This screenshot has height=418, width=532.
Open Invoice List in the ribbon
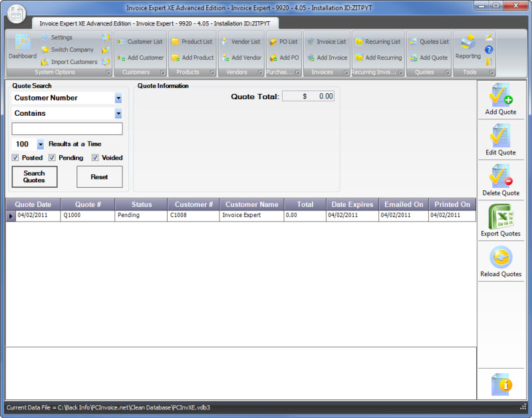click(326, 41)
